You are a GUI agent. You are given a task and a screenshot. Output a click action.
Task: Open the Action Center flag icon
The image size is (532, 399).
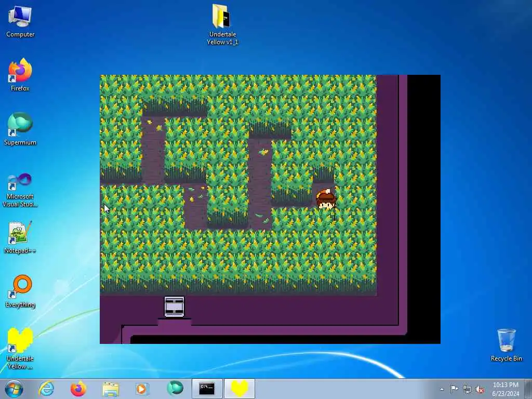point(454,389)
